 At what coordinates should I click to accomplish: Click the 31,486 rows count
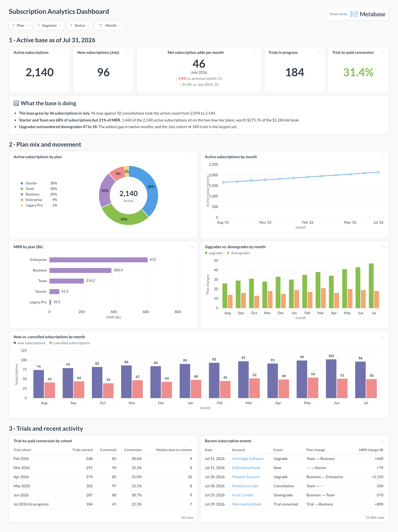click(x=375, y=518)
